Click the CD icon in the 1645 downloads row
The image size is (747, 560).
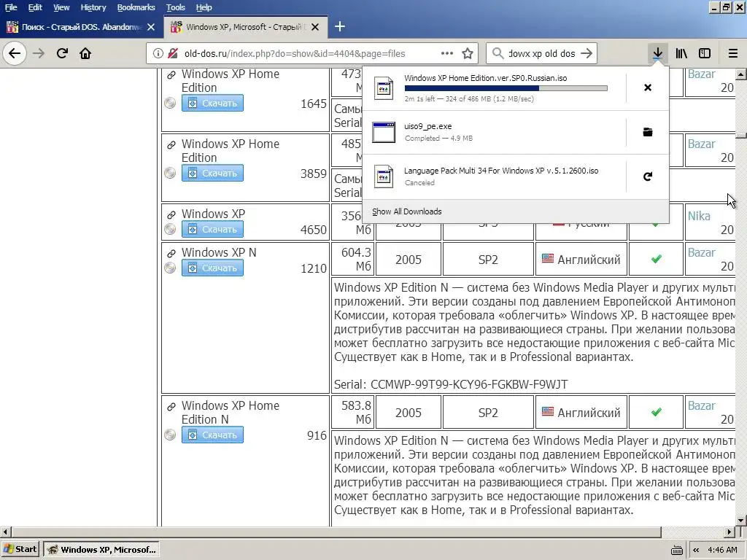pyautogui.click(x=170, y=103)
